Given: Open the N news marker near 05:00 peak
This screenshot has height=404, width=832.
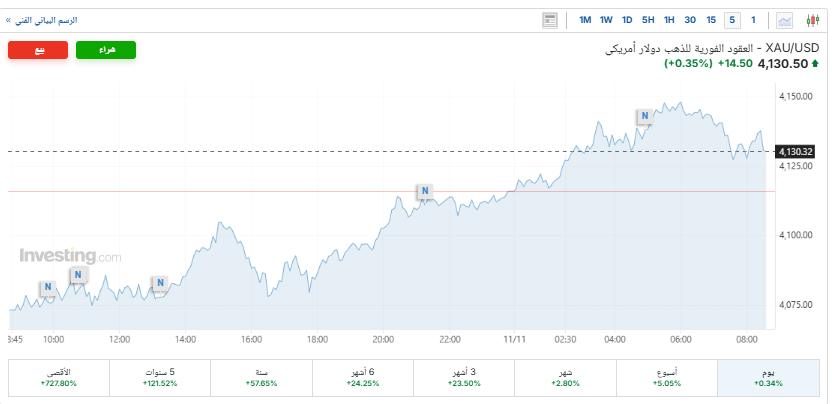Looking at the screenshot, I should [x=645, y=116].
